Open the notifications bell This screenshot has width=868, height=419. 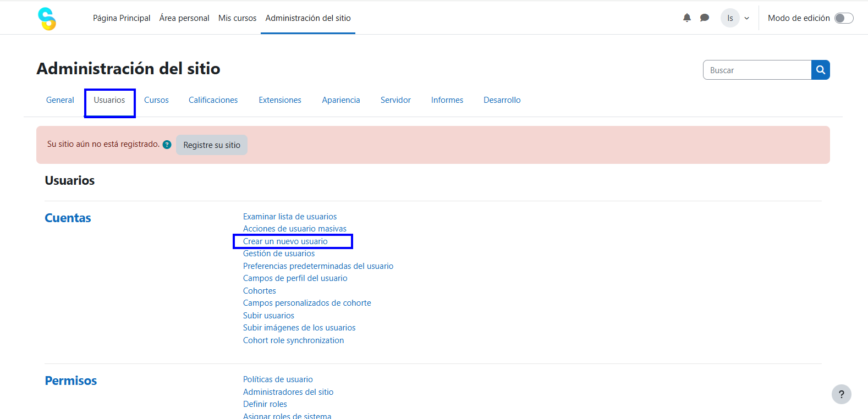(686, 18)
